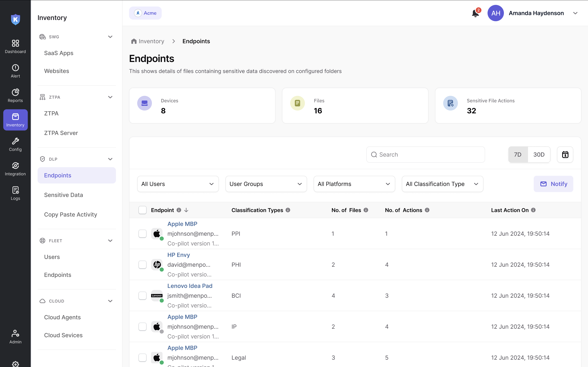The height and width of the screenshot is (367, 588).
Task: Open Logs icon in sidebar
Action: click(15, 193)
